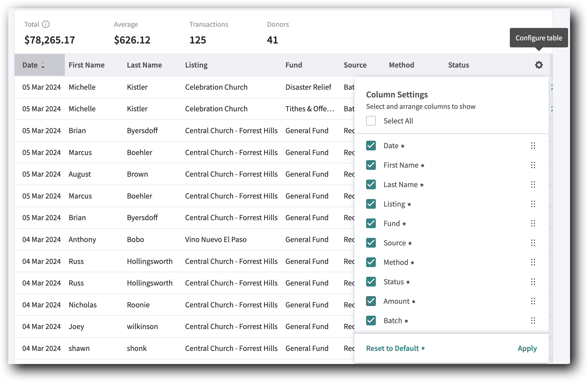
Task: Click the drag handle beside Source
Action: [x=533, y=243]
